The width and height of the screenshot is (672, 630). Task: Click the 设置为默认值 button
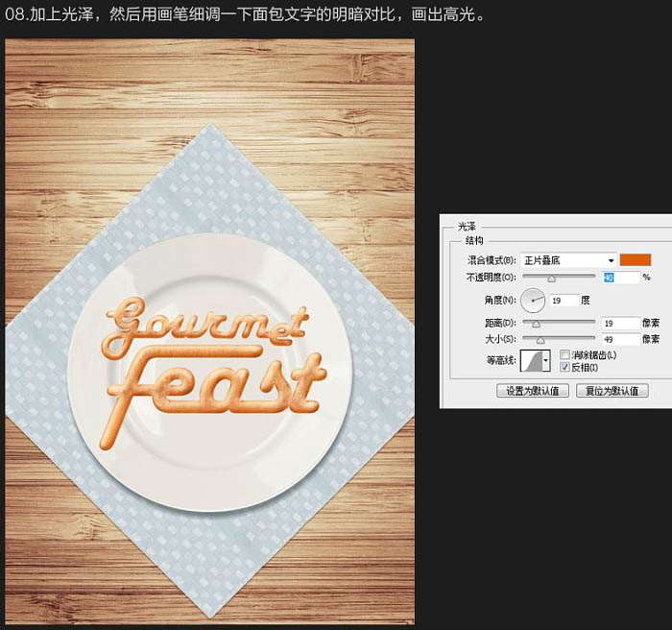(x=533, y=391)
